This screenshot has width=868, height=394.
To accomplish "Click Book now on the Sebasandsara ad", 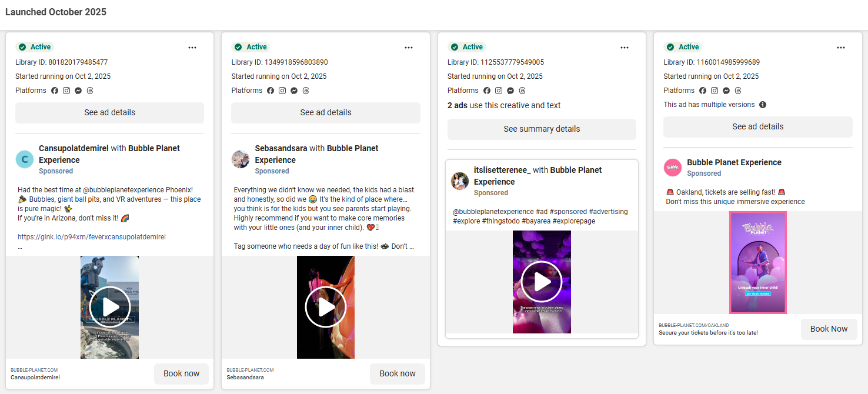I will 398,373.
